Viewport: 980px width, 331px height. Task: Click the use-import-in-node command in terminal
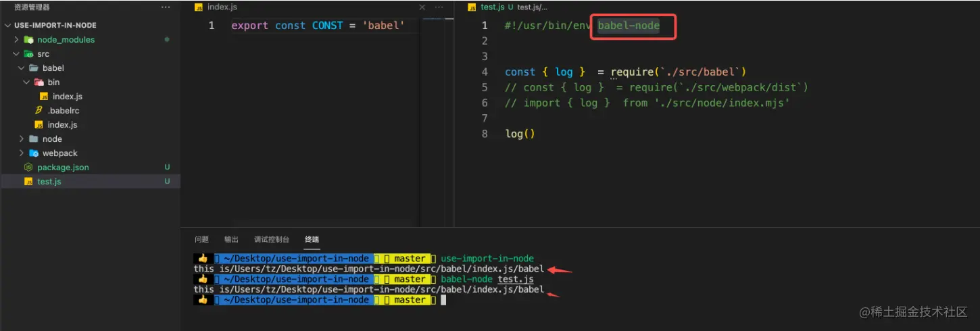[487, 259]
